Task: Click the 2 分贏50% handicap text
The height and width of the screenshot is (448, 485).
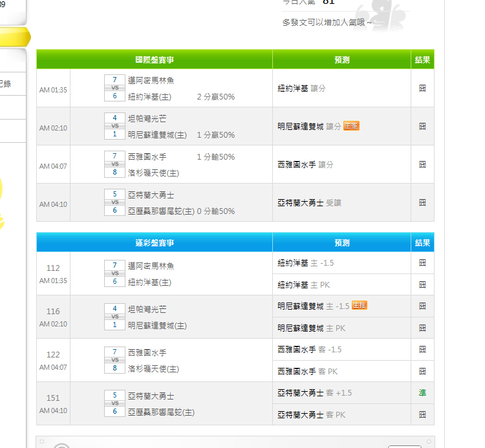Action: 216,97
